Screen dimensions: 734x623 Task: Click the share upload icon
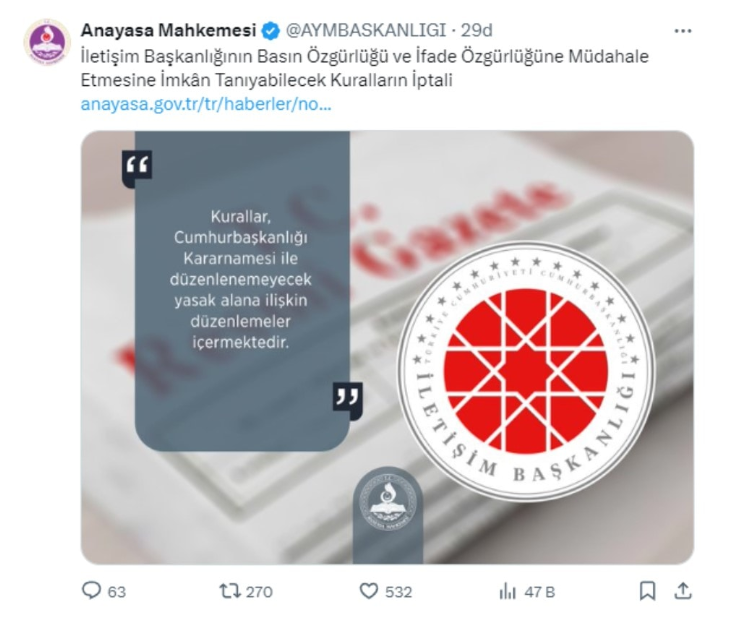[x=683, y=591]
